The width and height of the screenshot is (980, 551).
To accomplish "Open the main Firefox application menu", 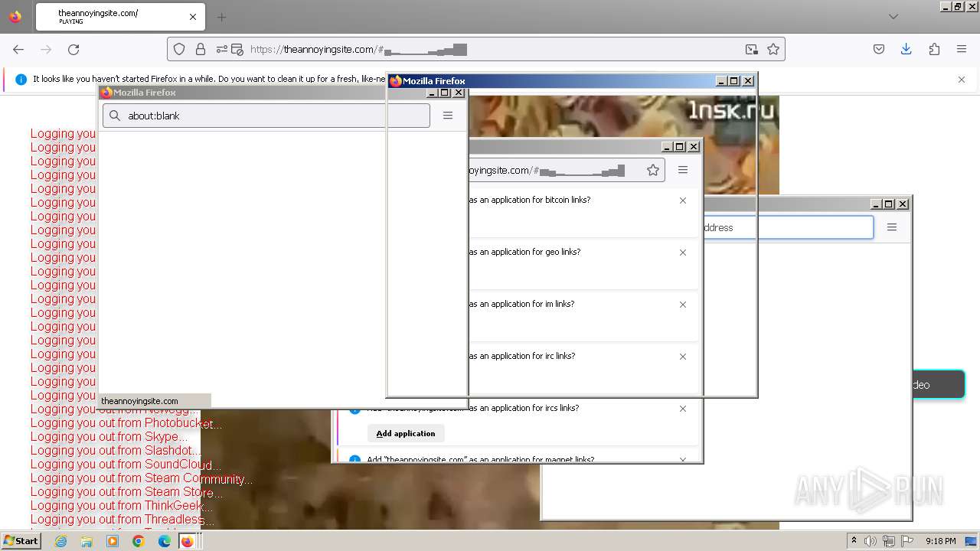I will pyautogui.click(x=962, y=49).
